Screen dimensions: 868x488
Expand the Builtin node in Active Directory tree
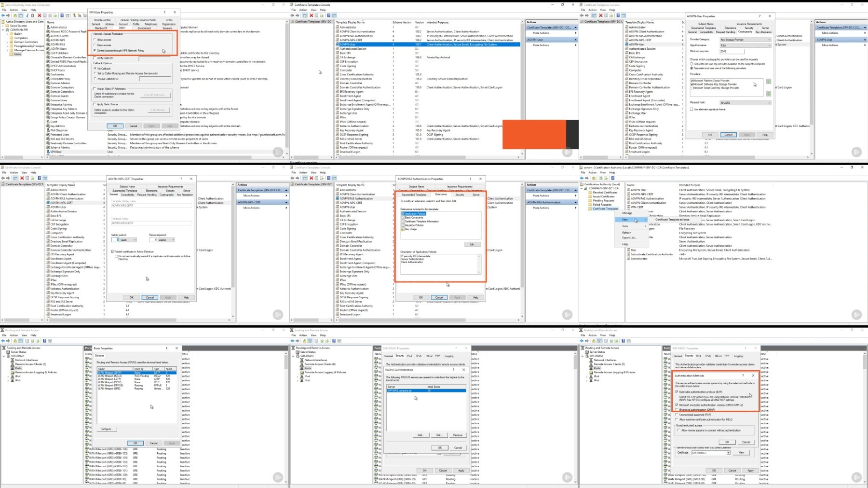click(7, 34)
